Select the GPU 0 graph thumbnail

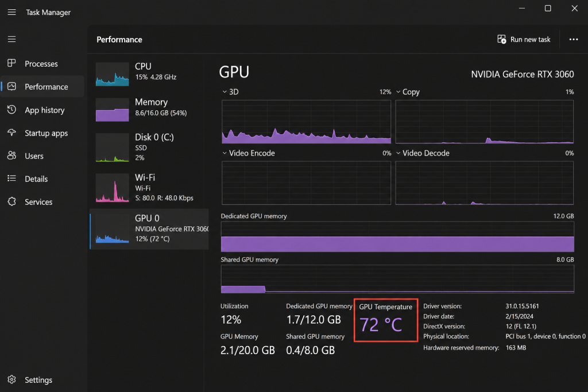click(x=112, y=228)
